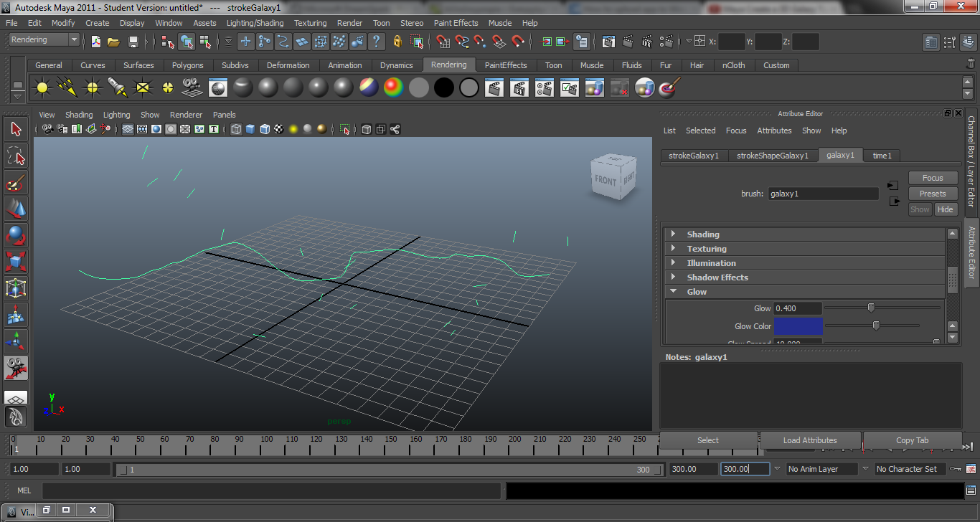
Task: Click the Presets button
Action: coord(933,194)
